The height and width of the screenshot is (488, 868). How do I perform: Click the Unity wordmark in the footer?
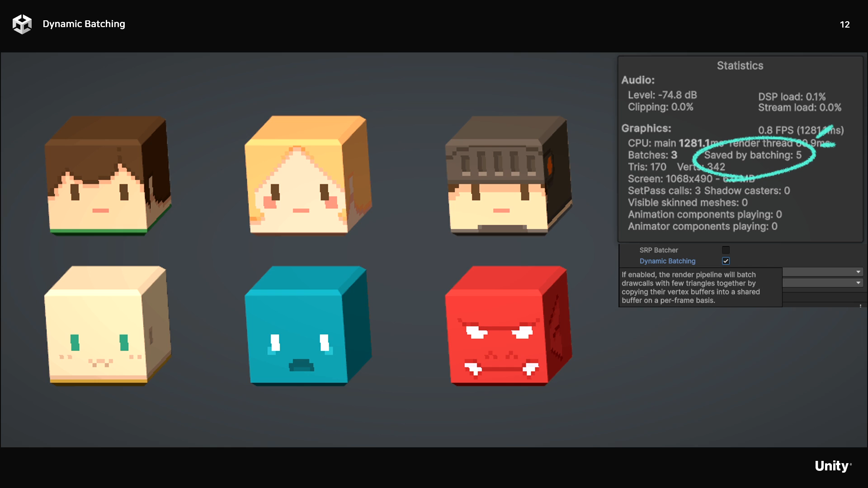point(832,466)
